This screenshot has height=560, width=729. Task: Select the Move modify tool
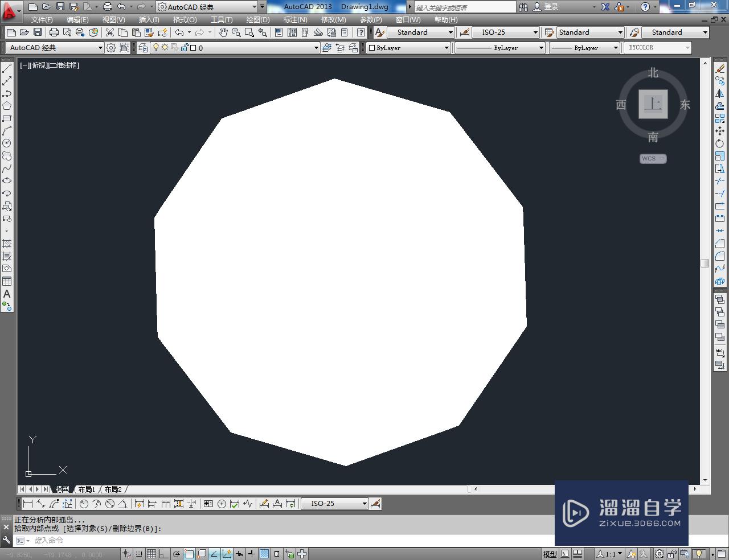tap(720, 131)
